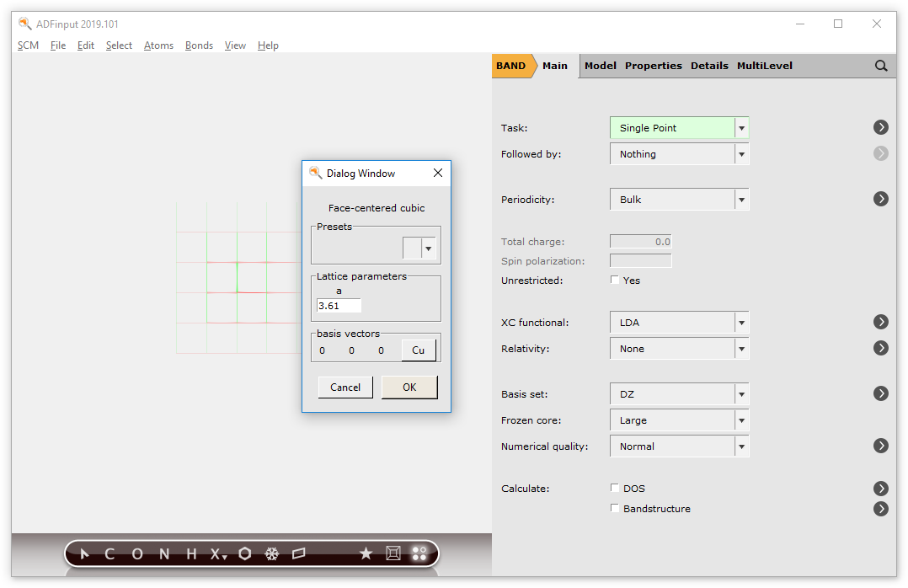908x588 pixels.
Task: Open the search magnifier in the panel bar
Action: pos(881,65)
